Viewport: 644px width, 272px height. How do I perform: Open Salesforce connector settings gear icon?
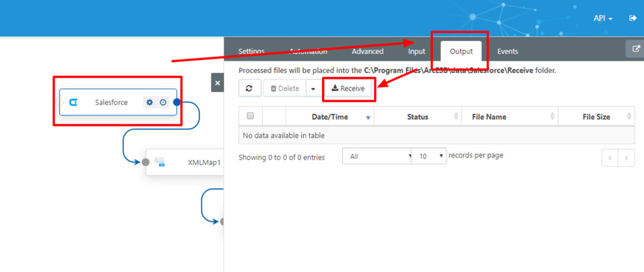(150, 102)
